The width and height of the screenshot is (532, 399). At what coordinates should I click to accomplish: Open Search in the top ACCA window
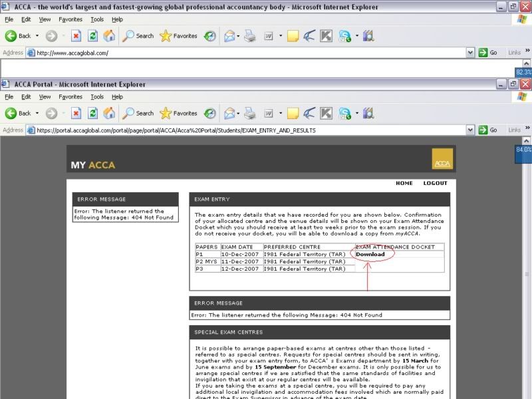click(x=138, y=36)
